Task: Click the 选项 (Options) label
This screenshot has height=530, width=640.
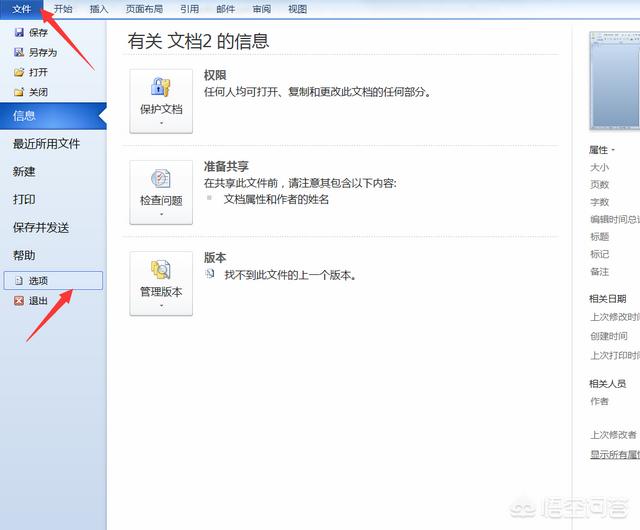Action: pos(38,281)
